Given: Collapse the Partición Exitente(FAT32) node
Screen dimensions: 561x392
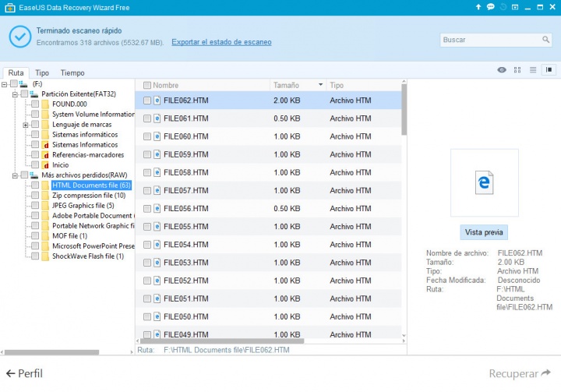Looking at the screenshot, I should pyautogui.click(x=15, y=94).
